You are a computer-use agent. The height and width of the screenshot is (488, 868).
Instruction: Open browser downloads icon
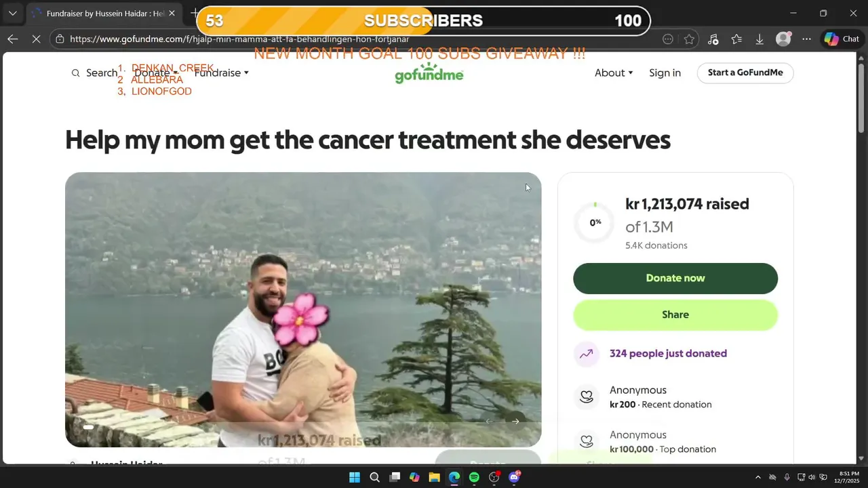pos(759,39)
